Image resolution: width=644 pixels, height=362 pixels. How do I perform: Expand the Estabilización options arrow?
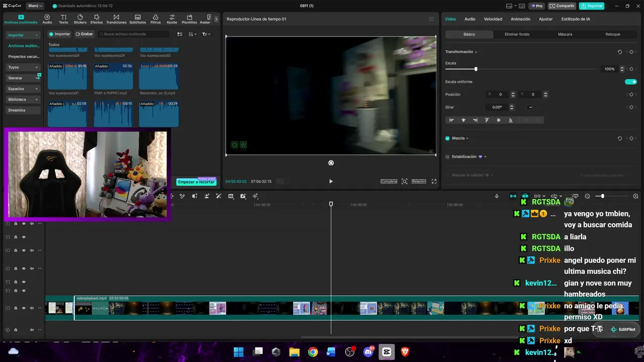(x=485, y=157)
